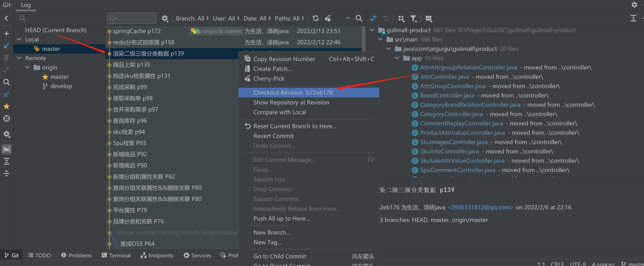This screenshot has width=644, height=266.
Task: Open the Branch: All filter
Action: [192, 18]
